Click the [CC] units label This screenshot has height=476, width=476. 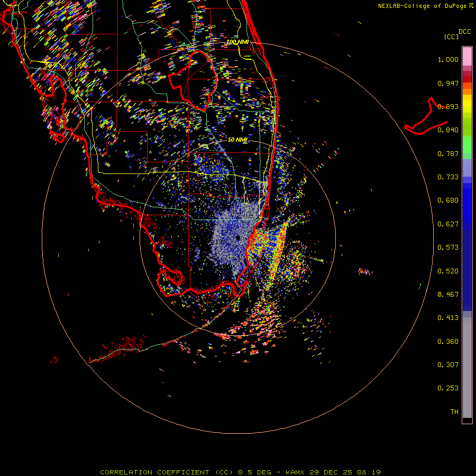click(451, 36)
